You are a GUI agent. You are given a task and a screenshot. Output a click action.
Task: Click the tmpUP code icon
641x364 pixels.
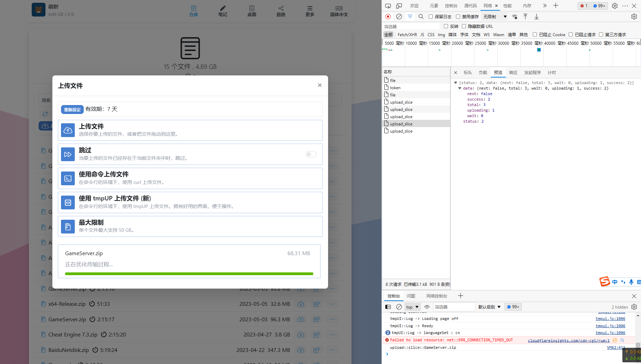click(68, 202)
